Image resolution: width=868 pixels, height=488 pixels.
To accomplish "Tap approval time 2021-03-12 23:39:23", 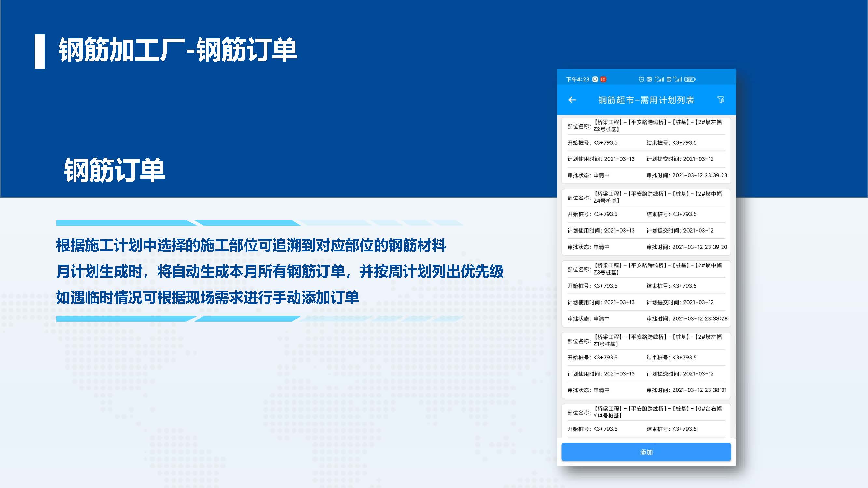I will 699,175.
